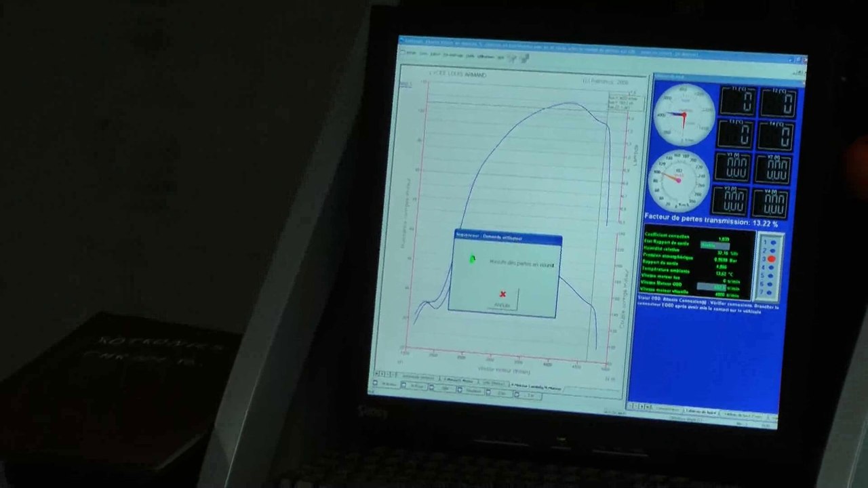868x488 pixels.
Task: Select the red gear indicator 3
Action: pos(771,260)
